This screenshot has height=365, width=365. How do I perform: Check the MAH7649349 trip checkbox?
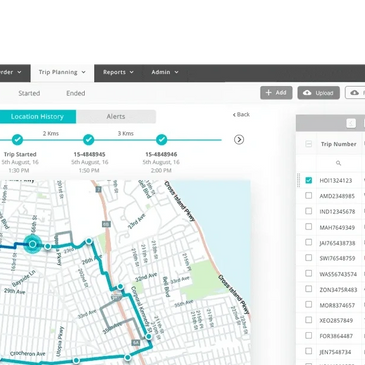[309, 227]
